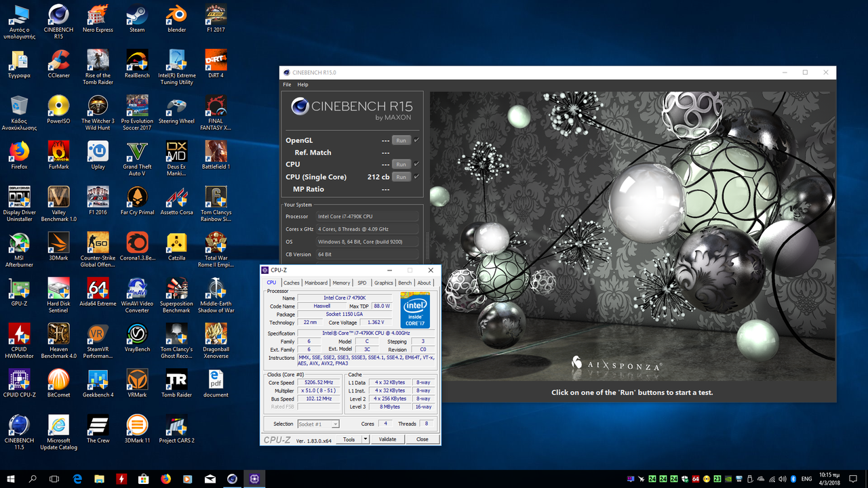Open the 3DMark desktop shortcut
The image size is (868, 488).
point(58,246)
